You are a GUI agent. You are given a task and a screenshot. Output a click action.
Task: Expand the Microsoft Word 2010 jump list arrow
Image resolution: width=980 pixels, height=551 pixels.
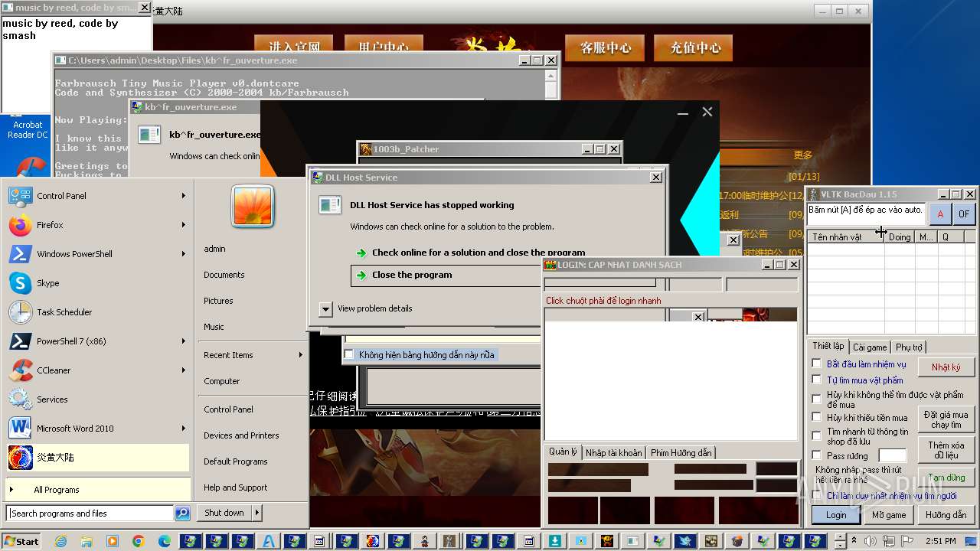tap(184, 429)
